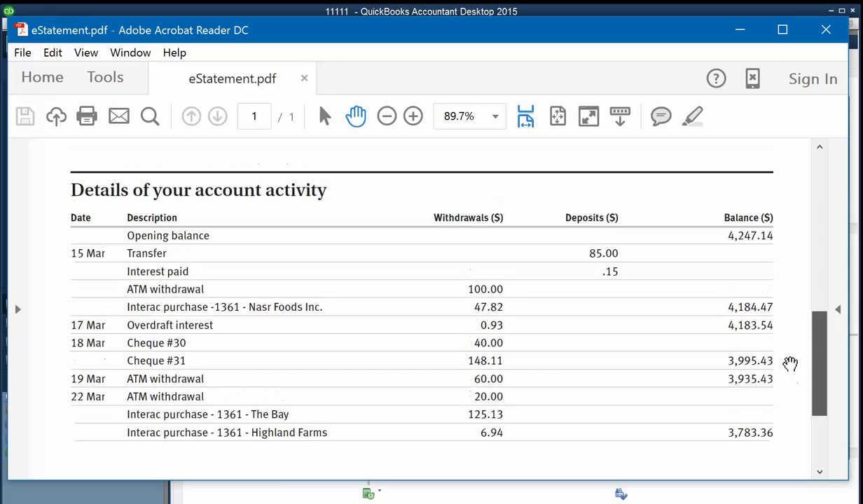
Task: Click the Transfer description on 15 Mar
Action: click(x=146, y=253)
